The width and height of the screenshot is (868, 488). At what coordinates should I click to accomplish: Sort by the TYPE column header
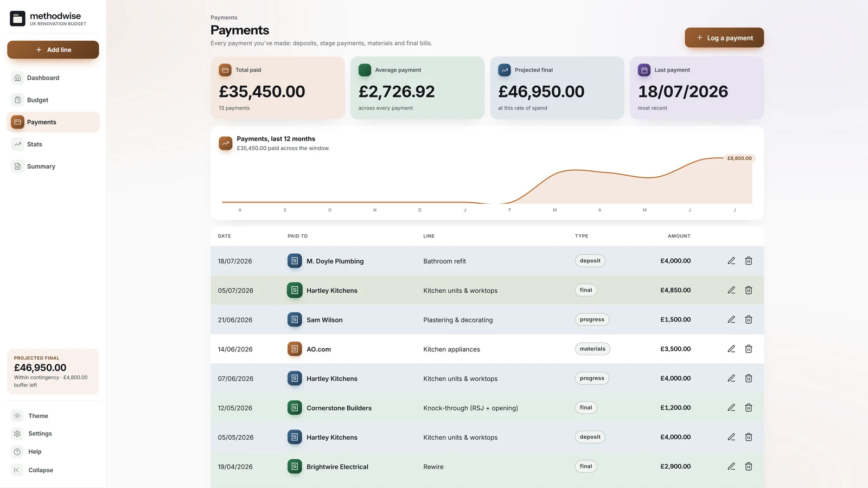pyautogui.click(x=582, y=236)
